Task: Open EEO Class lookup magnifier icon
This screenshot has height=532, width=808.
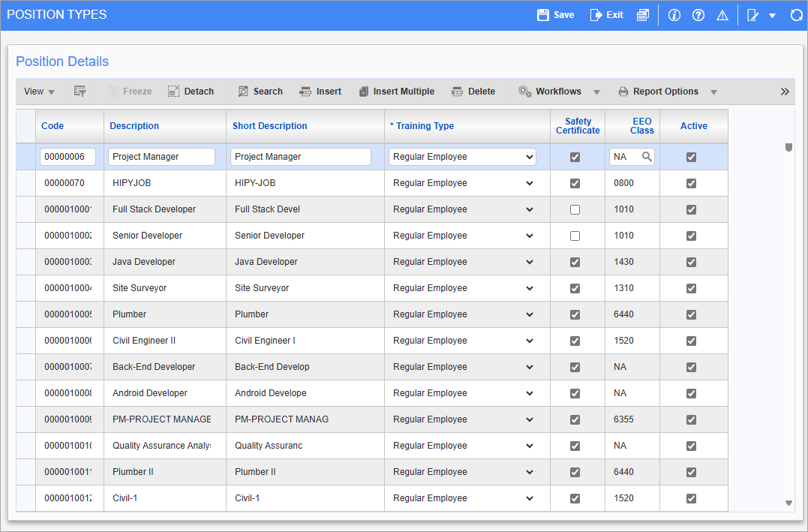Action: [646, 157]
